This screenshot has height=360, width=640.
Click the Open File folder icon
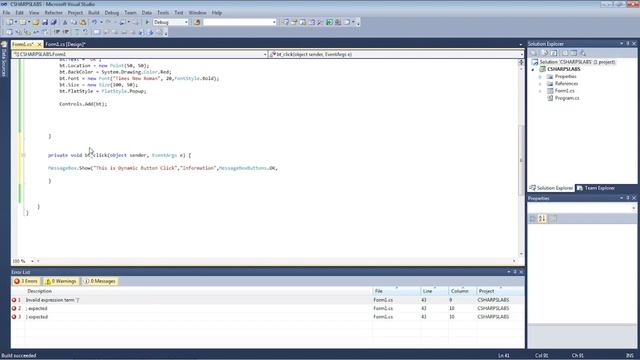(x=36, y=22)
